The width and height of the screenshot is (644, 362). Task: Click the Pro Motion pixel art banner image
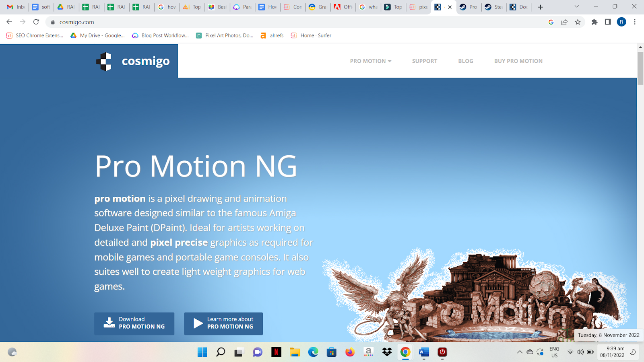[477, 296]
